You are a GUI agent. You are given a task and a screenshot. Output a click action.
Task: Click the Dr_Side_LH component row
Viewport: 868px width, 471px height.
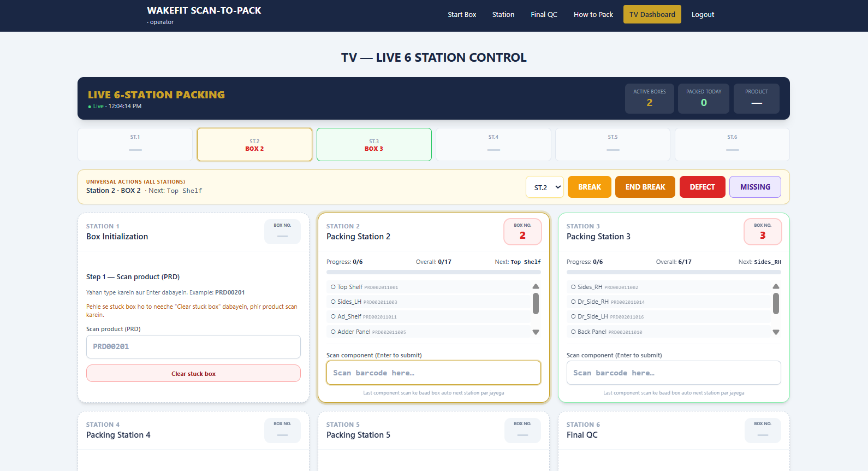coord(669,316)
